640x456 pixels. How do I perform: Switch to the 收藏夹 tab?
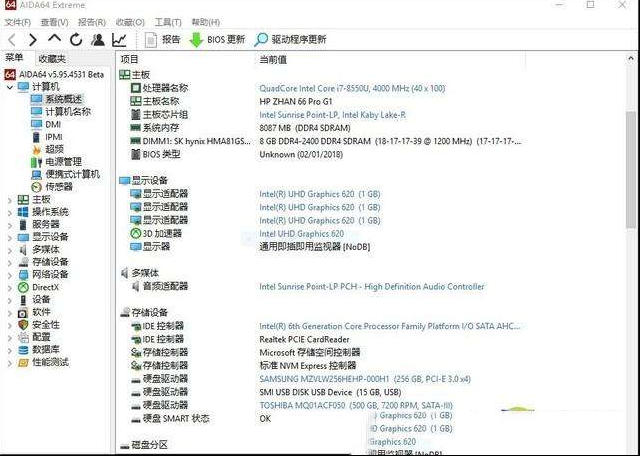(52, 59)
